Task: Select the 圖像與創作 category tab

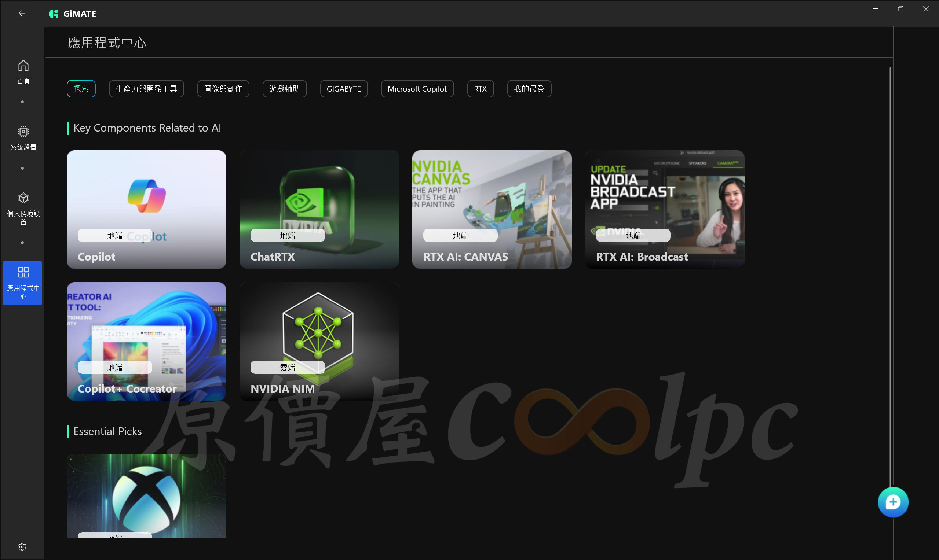Action: (223, 89)
